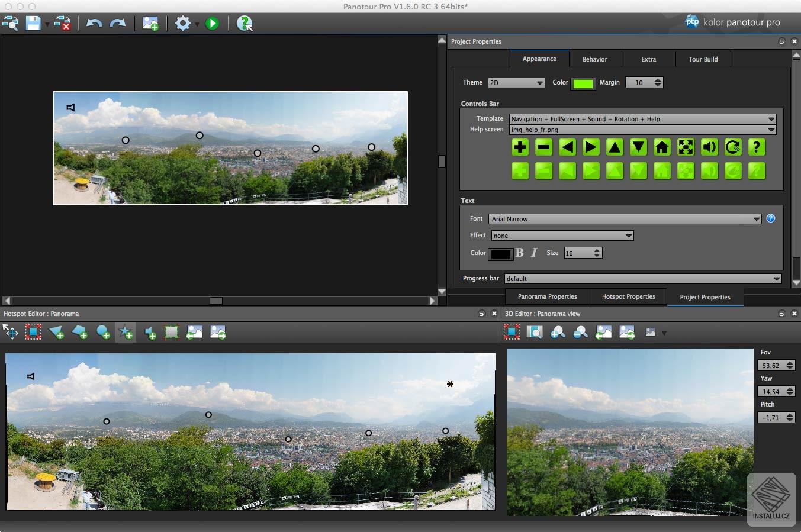Viewport: 801px width, 532px height.
Task: Open the project settings gear icon
Action: (182, 23)
